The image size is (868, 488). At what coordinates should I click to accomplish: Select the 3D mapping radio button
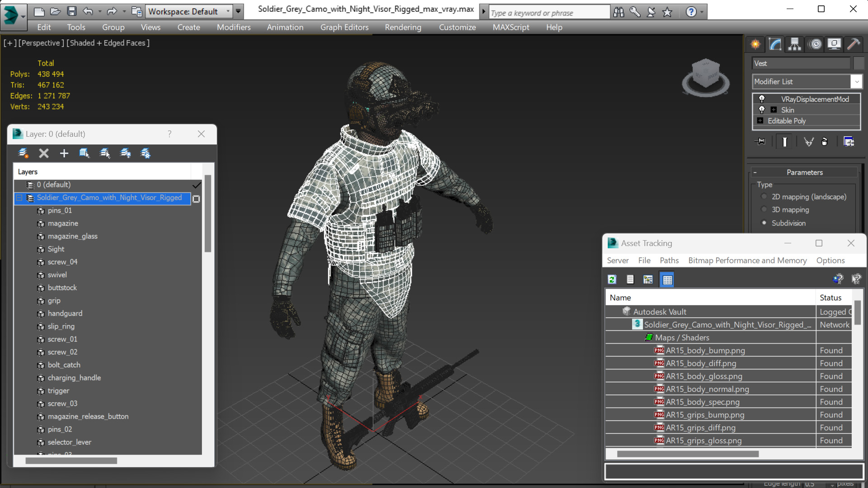[764, 209]
